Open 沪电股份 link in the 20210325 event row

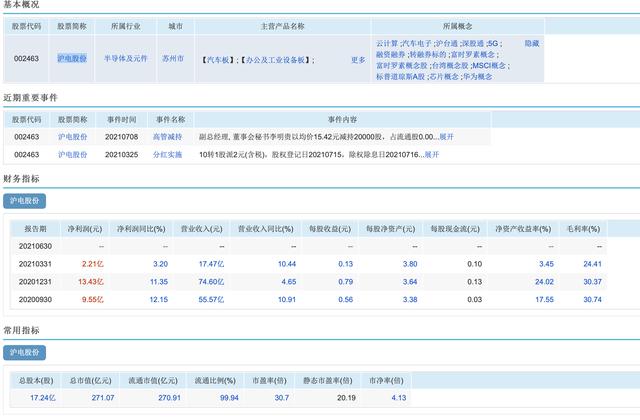[x=72, y=155]
